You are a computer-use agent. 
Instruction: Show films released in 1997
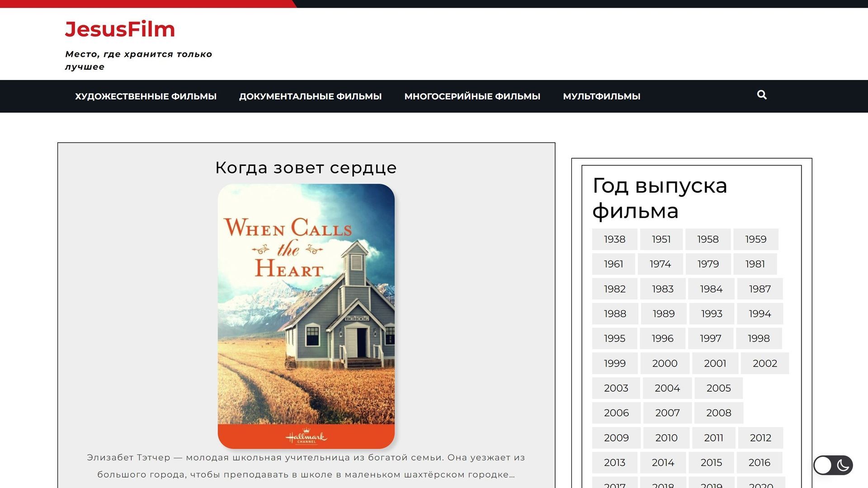tap(710, 338)
